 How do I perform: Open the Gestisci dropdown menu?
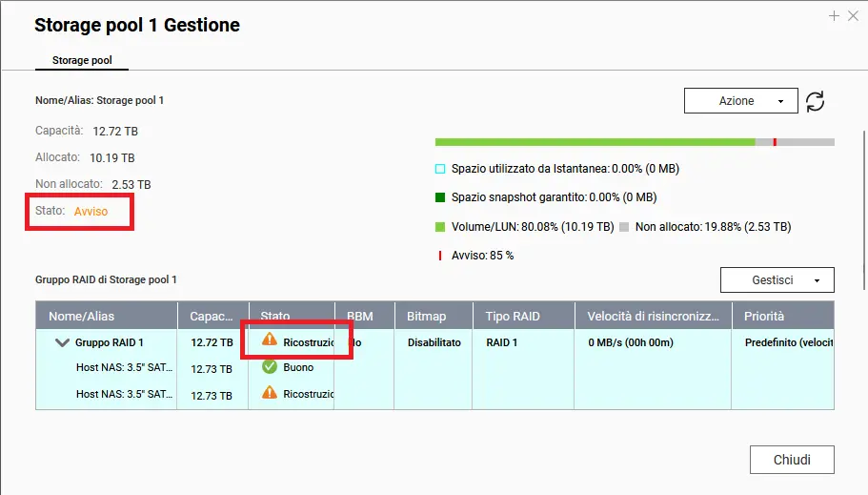click(x=777, y=280)
